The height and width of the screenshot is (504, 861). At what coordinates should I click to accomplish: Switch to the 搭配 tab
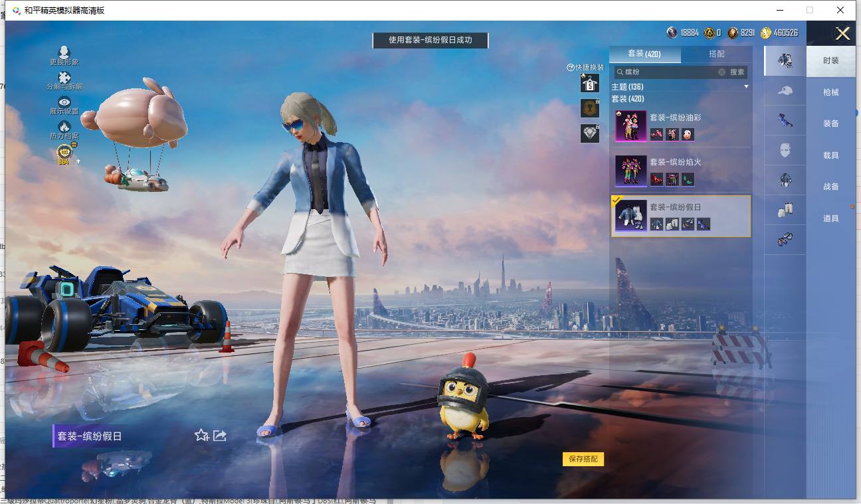pos(717,54)
